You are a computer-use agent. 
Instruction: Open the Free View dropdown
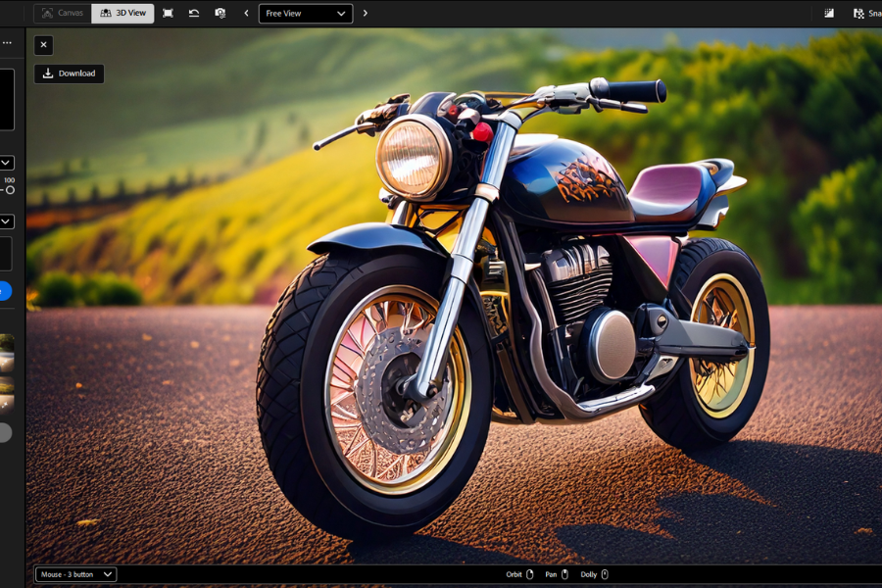[x=306, y=14]
